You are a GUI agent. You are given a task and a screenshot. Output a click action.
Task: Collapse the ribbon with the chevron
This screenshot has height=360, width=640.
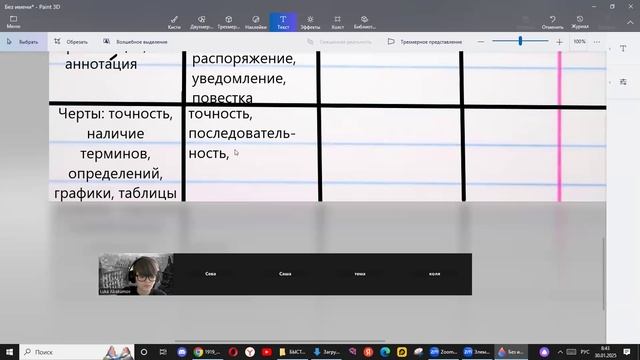point(630,22)
